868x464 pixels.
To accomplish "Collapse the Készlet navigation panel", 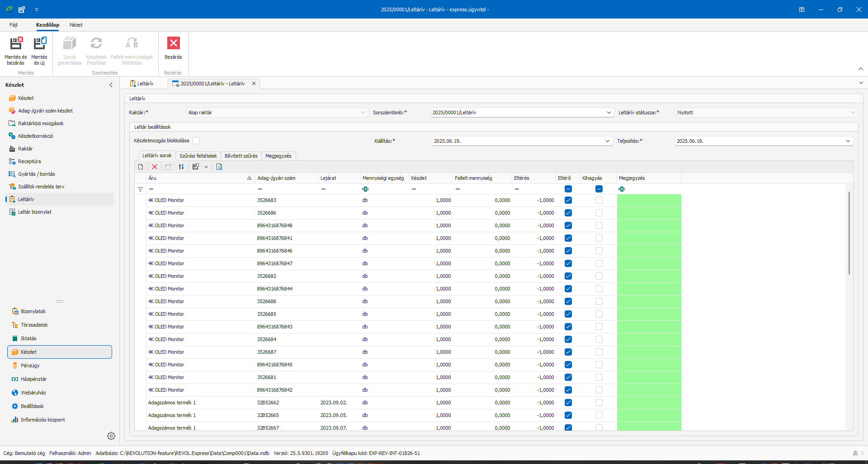I will coord(111,85).
